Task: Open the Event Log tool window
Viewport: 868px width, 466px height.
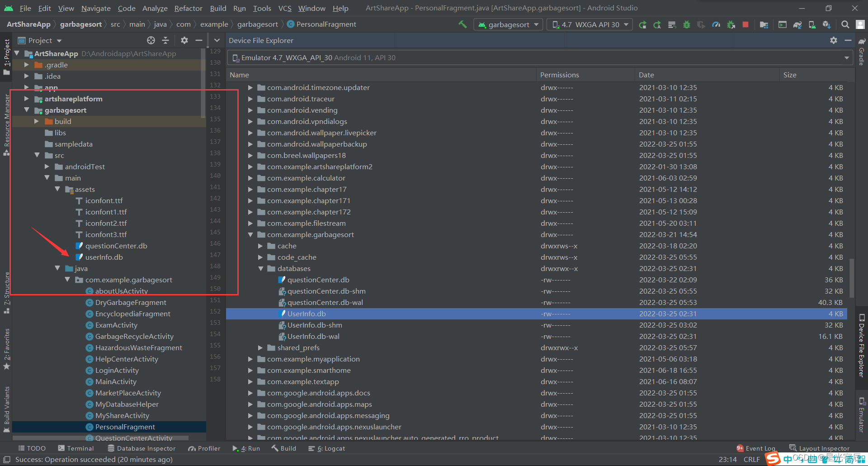Action: click(756, 448)
